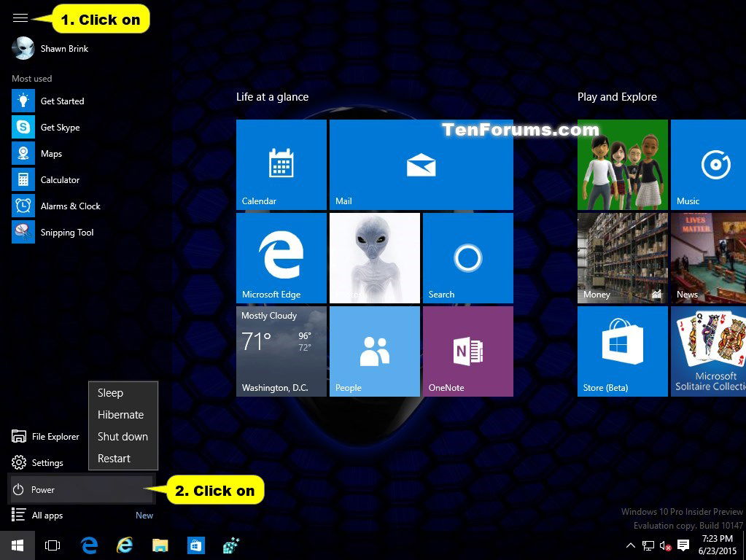Open File Explorer from taskbar
This screenshot has height=560, width=746.
coord(160,545)
